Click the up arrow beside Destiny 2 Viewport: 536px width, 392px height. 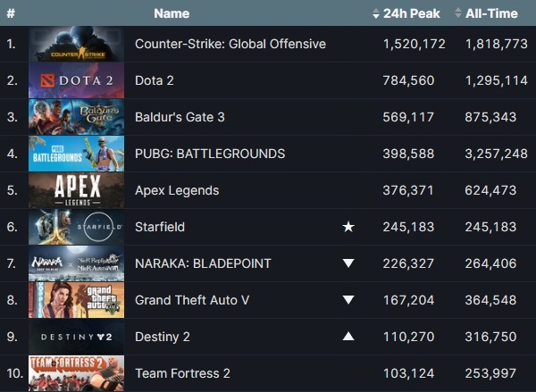(348, 337)
